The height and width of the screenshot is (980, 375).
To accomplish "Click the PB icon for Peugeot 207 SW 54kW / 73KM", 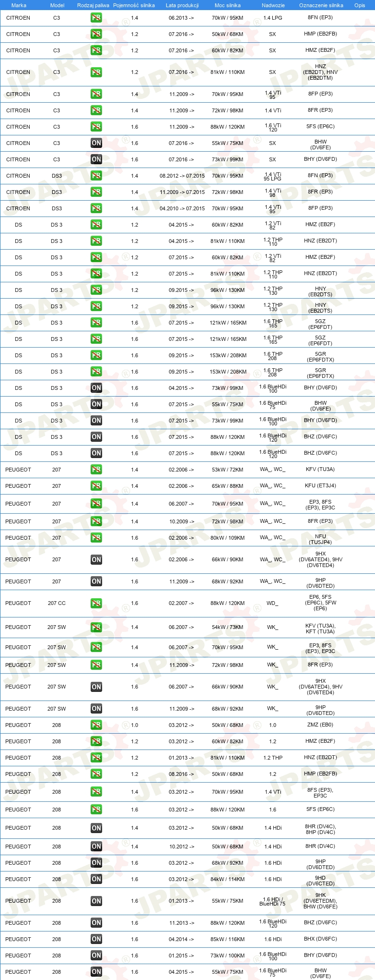I will (x=96, y=627).
